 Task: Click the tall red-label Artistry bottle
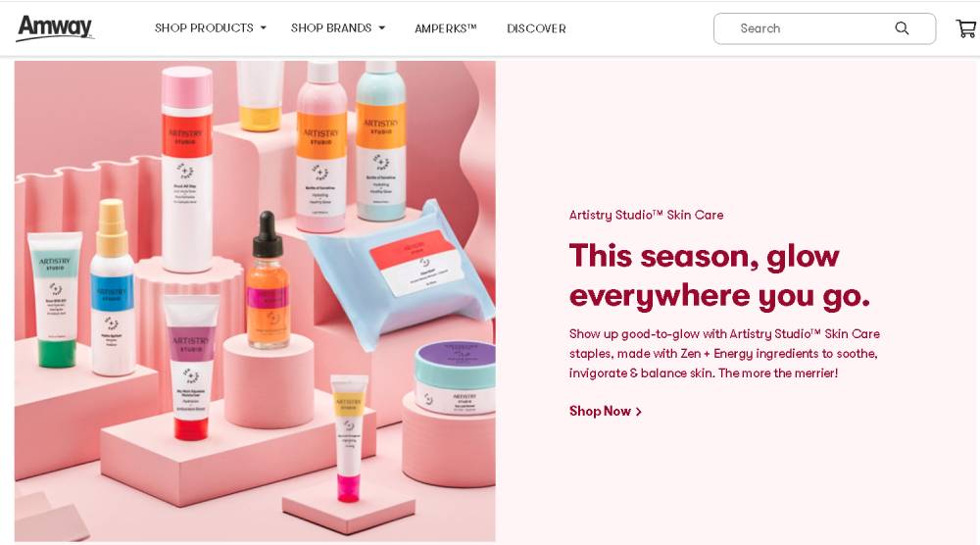click(x=187, y=170)
